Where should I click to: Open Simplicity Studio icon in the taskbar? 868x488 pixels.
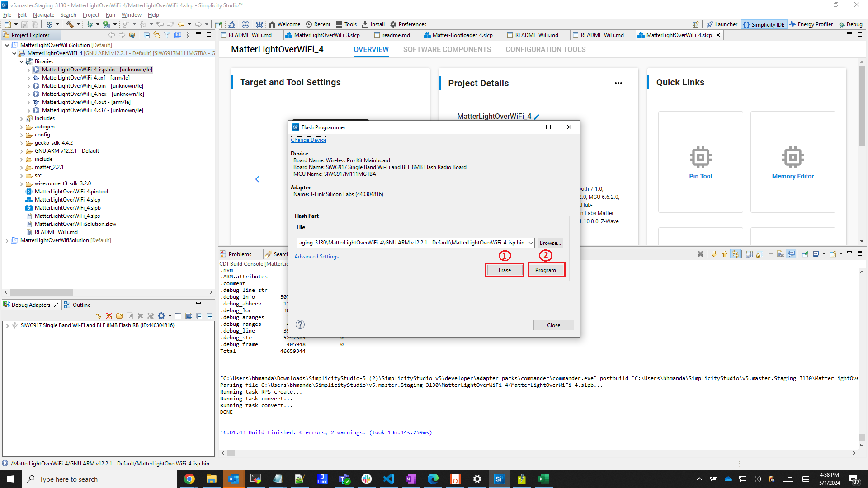click(499, 479)
